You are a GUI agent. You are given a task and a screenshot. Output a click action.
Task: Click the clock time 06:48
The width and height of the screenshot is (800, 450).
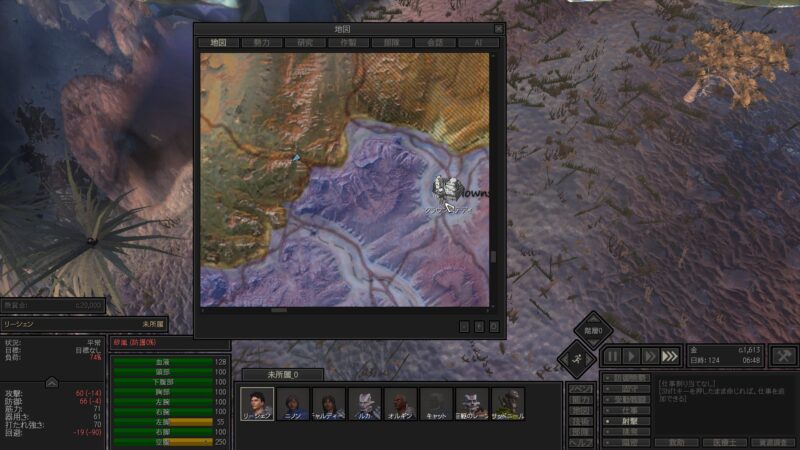(752, 360)
